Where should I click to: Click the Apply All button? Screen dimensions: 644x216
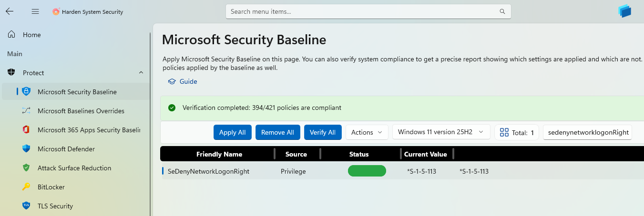(x=233, y=132)
